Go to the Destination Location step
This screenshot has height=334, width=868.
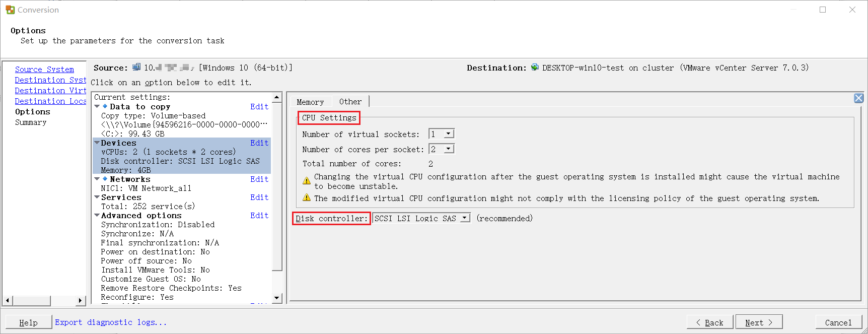[x=50, y=101]
